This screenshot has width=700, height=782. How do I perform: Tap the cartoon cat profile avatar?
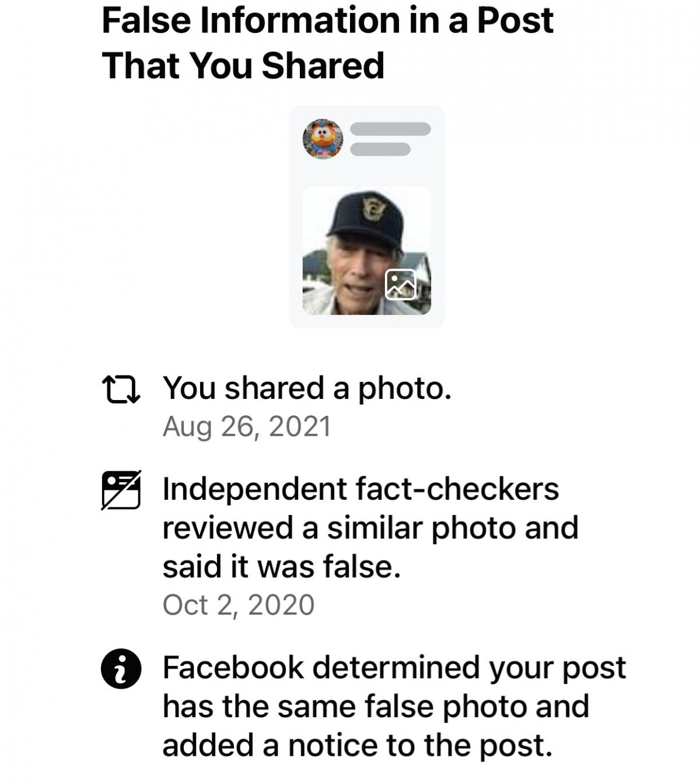pyautogui.click(x=323, y=139)
